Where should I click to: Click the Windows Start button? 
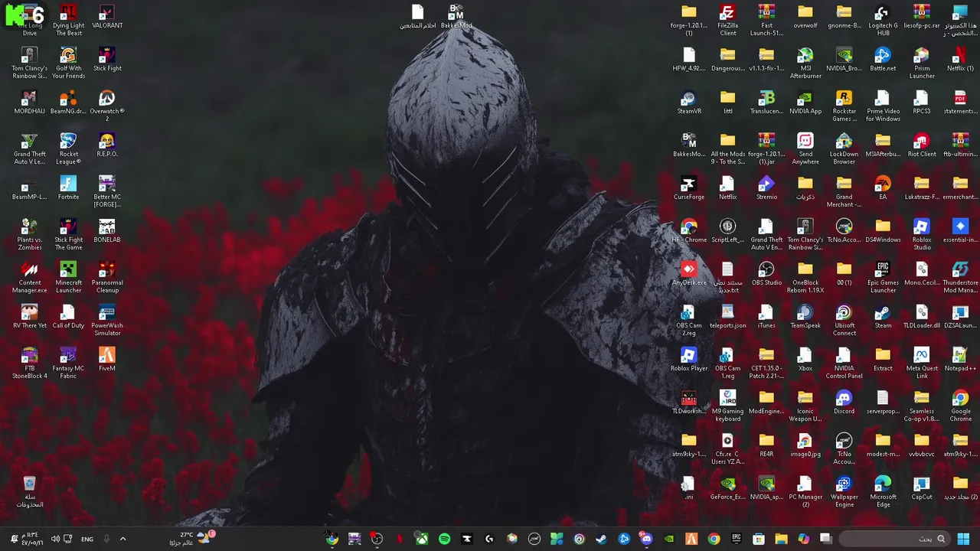963,539
